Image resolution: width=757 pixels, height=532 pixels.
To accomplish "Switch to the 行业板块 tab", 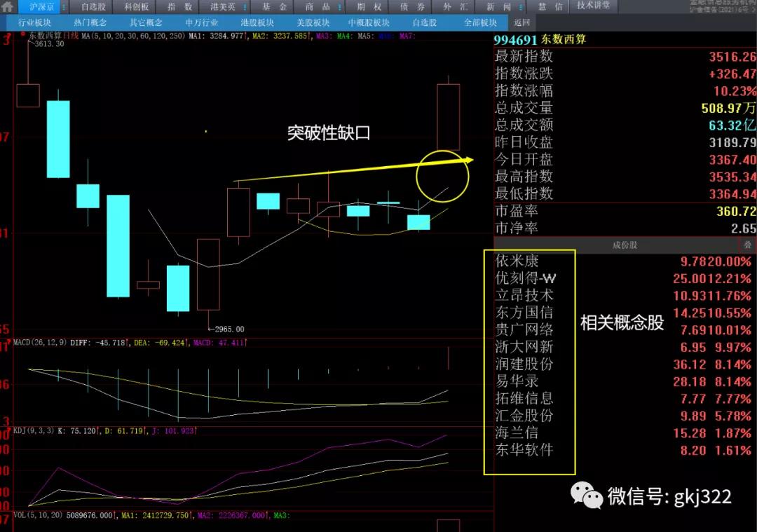I will tap(36, 22).
